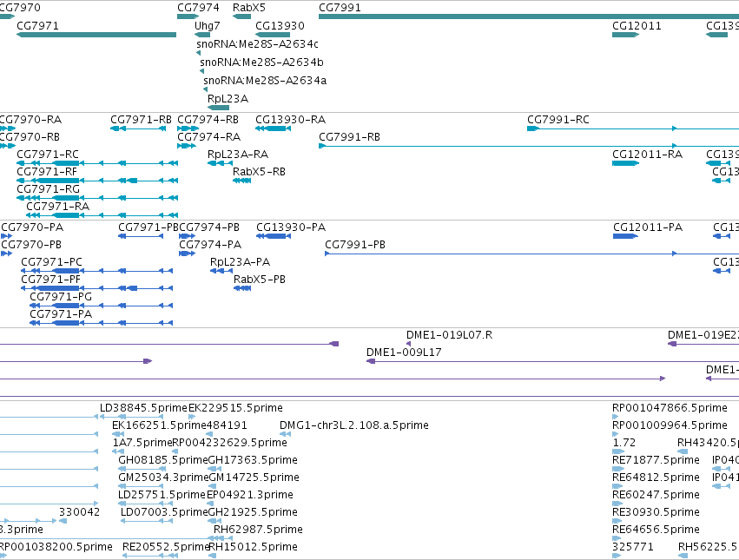Select the CG12011-PA protein label
This screenshot has width=739, height=560.
tap(648, 227)
